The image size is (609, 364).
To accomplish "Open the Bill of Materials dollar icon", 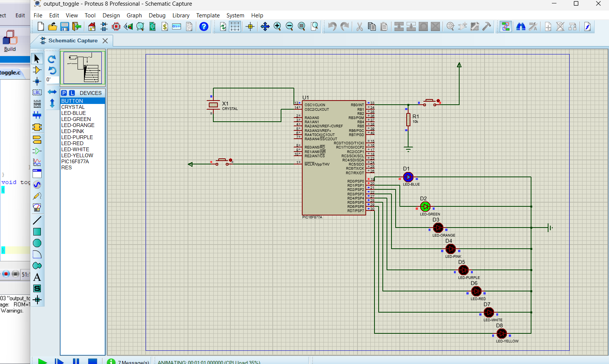I will point(165,26).
